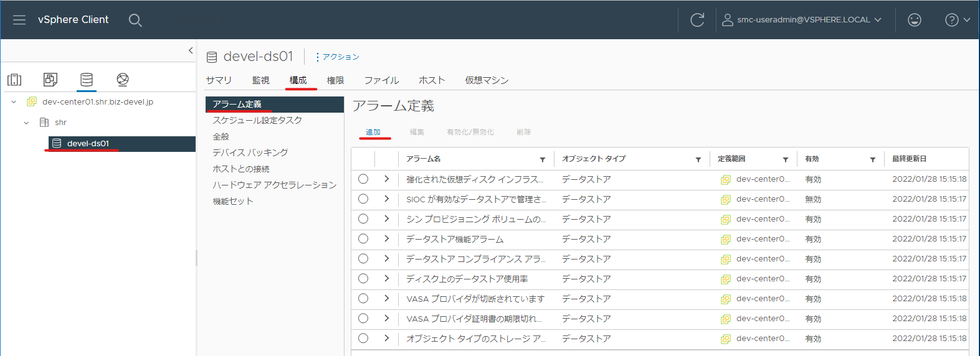Collapse the left navigation pane arrow
980x356 pixels.
(x=191, y=50)
